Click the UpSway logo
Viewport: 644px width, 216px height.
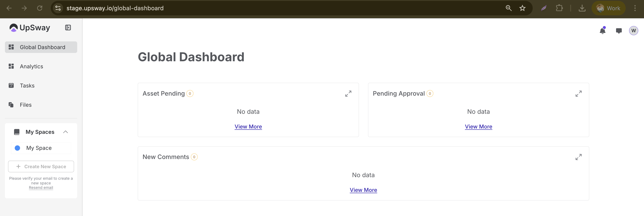click(30, 28)
